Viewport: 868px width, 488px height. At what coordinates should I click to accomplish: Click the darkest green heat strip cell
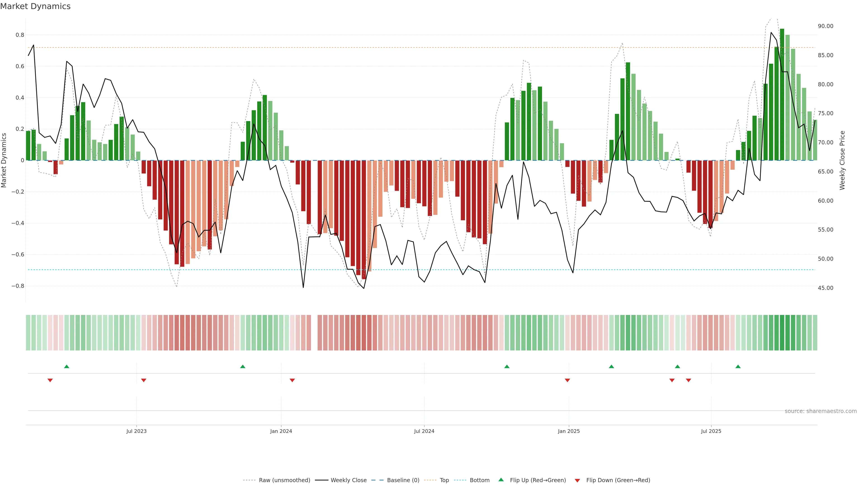pyautogui.click(x=782, y=332)
